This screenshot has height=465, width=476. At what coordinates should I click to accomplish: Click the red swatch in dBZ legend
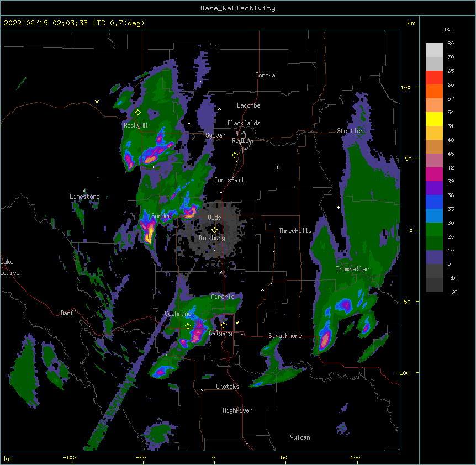click(x=434, y=78)
